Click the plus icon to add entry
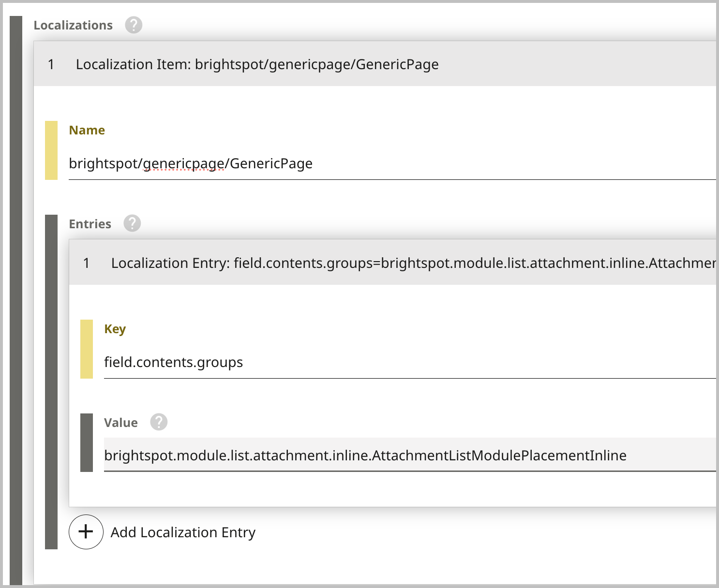This screenshot has width=719, height=588. coord(86,532)
